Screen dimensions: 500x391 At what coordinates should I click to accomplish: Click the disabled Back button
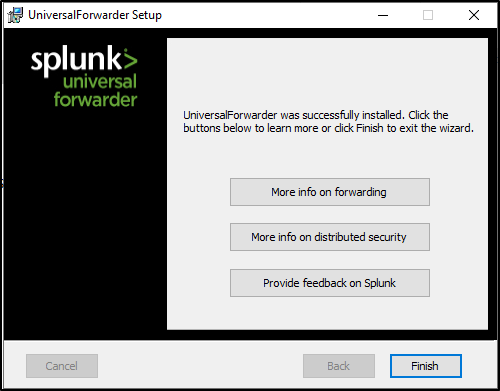(339, 366)
